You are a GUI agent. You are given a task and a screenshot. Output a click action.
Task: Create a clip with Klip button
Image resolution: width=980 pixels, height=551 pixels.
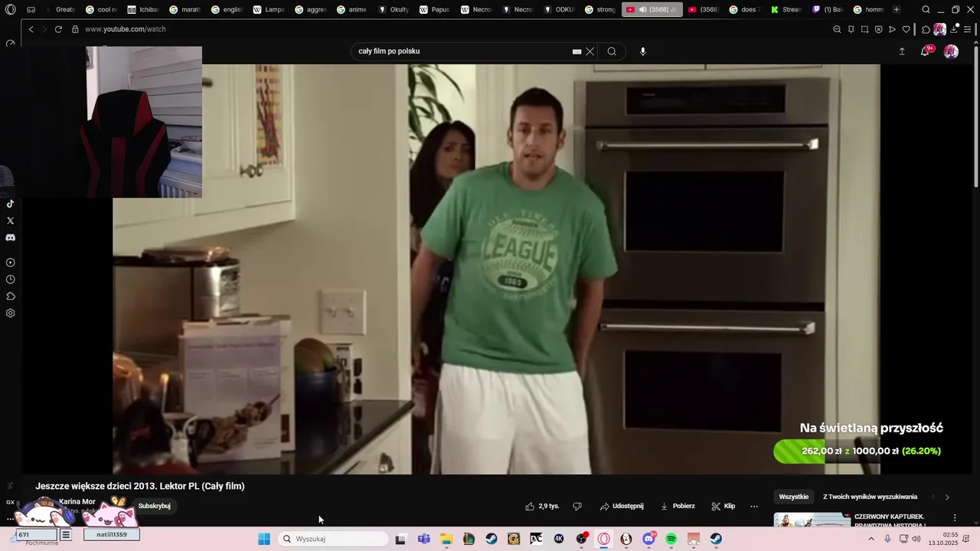(724, 506)
